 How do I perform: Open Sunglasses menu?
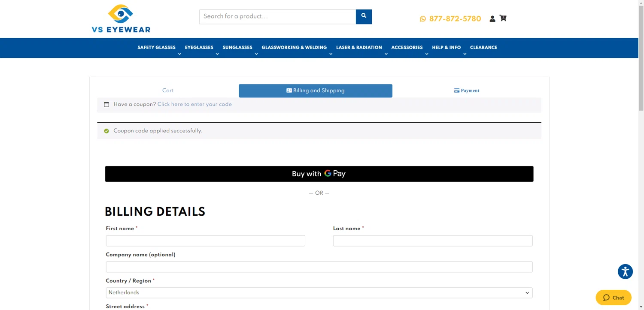pyautogui.click(x=237, y=48)
